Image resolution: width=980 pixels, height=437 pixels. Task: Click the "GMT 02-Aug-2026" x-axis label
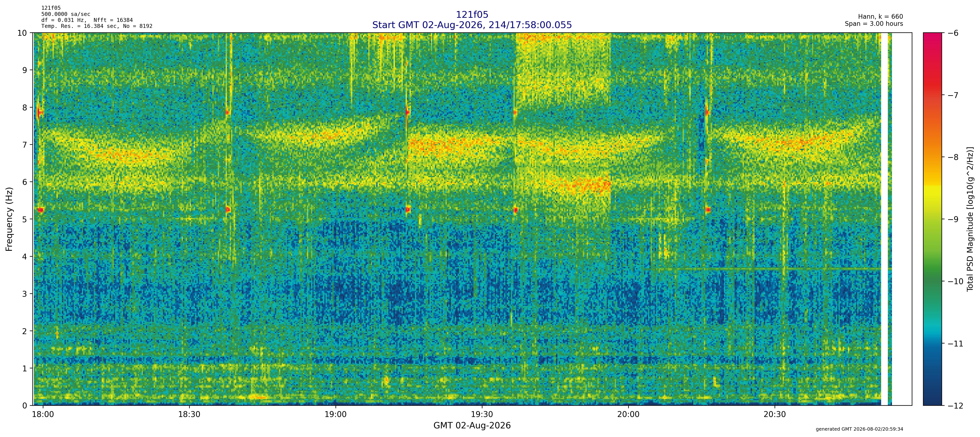pos(472,426)
